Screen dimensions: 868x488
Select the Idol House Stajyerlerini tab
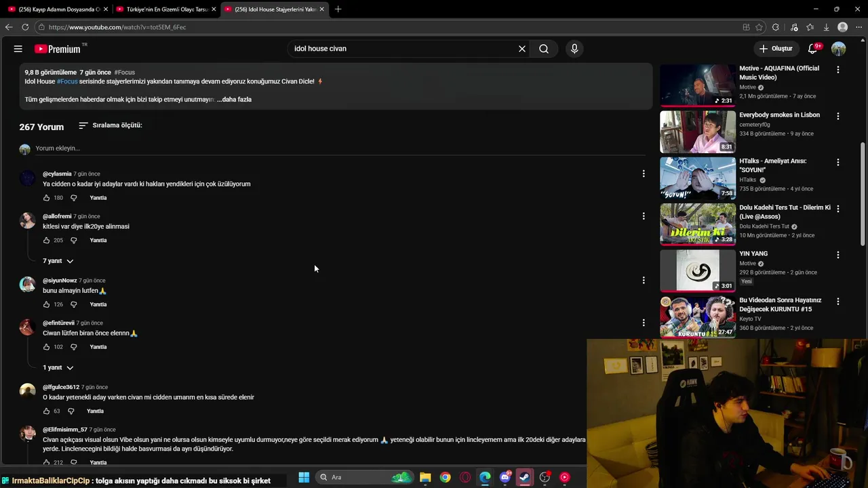[x=275, y=9]
